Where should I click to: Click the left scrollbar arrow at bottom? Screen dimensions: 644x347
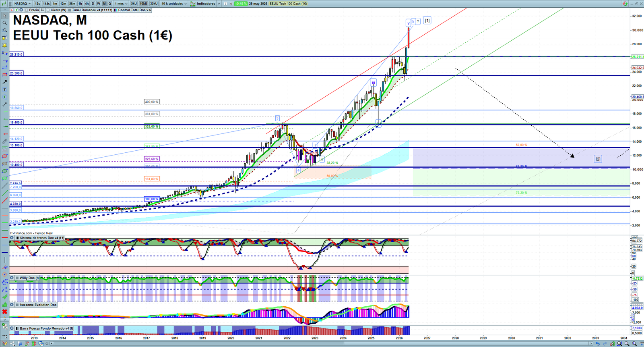click(x=52, y=344)
